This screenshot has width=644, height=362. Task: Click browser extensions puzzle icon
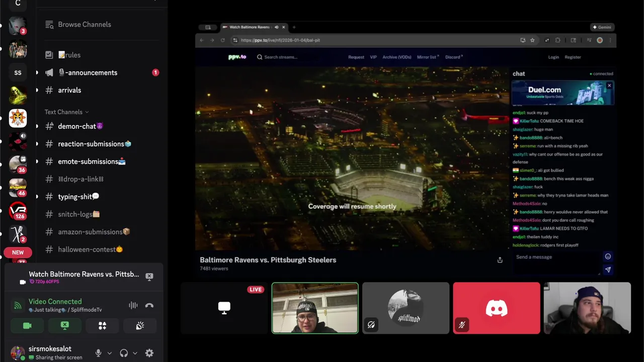[x=557, y=40]
